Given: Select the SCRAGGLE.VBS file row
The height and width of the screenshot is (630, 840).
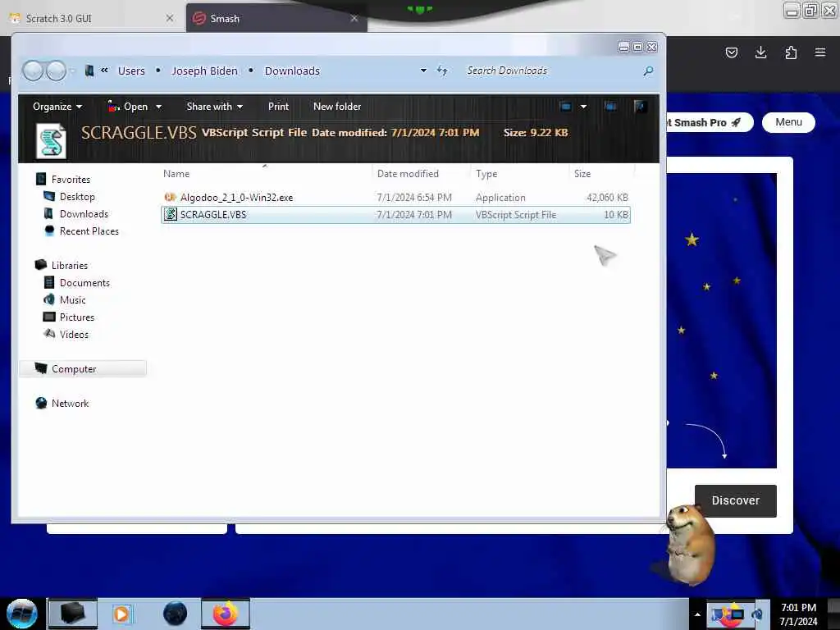Looking at the screenshot, I should [x=395, y=214].
